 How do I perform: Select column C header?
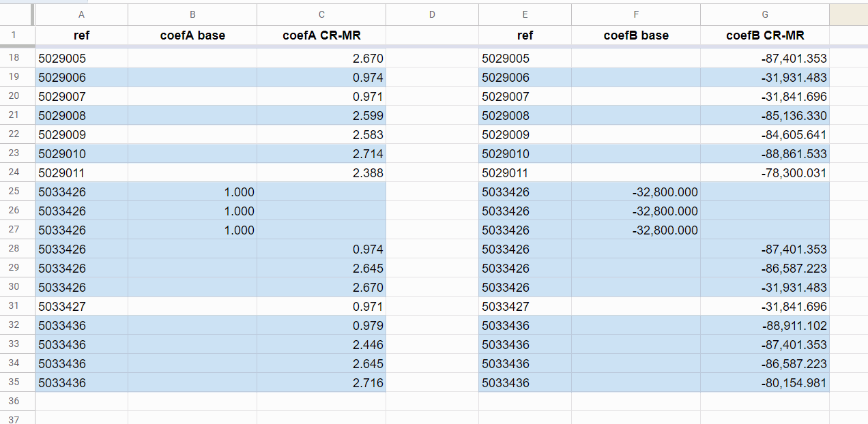click(x=321, y=14)
